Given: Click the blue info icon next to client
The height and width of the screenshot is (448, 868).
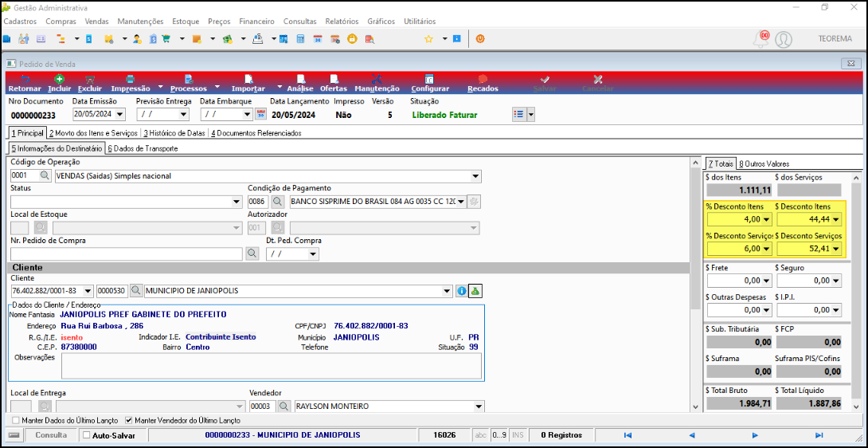Looking at the screenshot, I should click(x=462, y=291).
